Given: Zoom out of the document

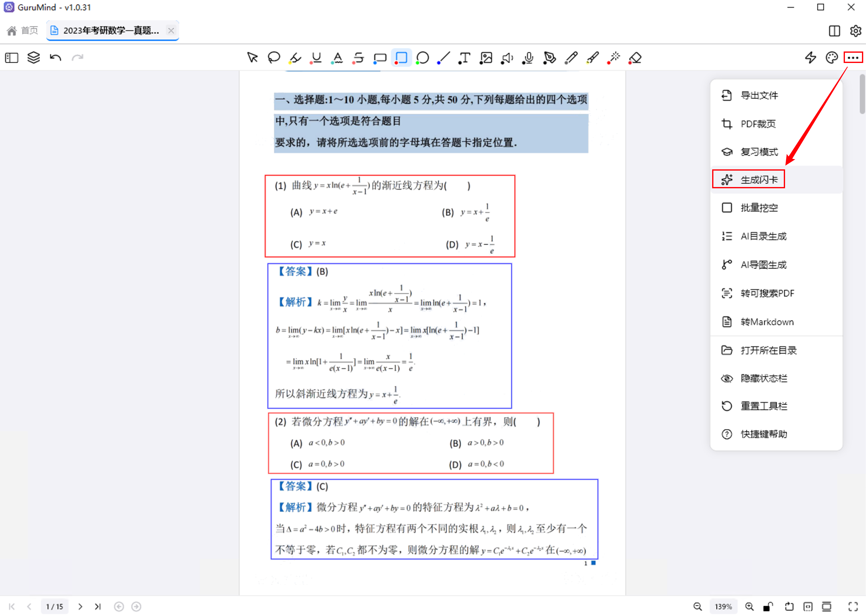Looking at the screenshot, I should pos(697,606).
